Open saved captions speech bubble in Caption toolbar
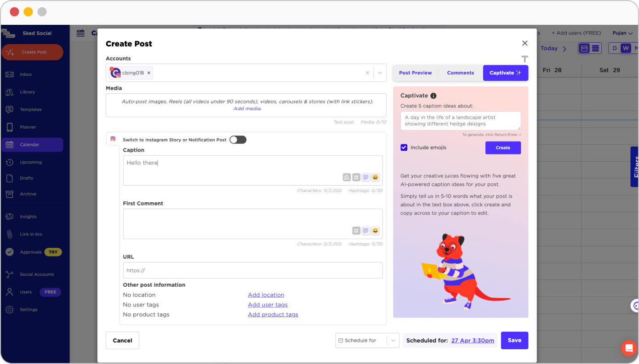This screenshot has height=364, width=639. pyautogui.click(x=365, y=177)
